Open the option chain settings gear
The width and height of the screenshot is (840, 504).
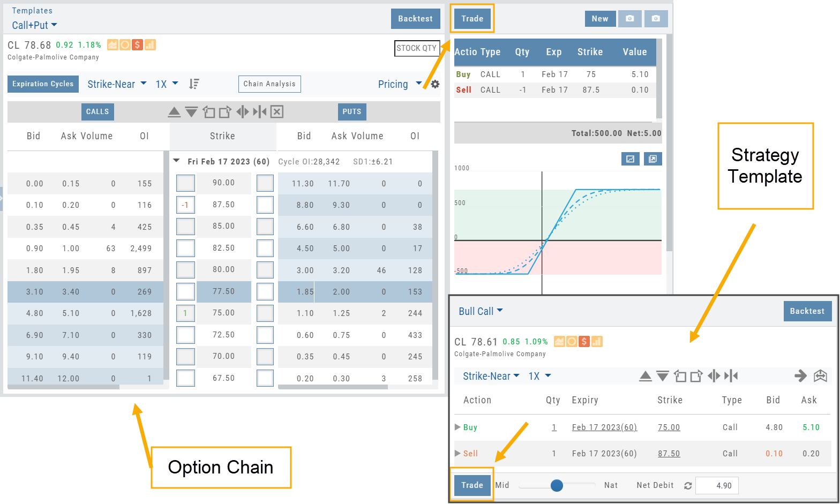click(x=435, y=84)
